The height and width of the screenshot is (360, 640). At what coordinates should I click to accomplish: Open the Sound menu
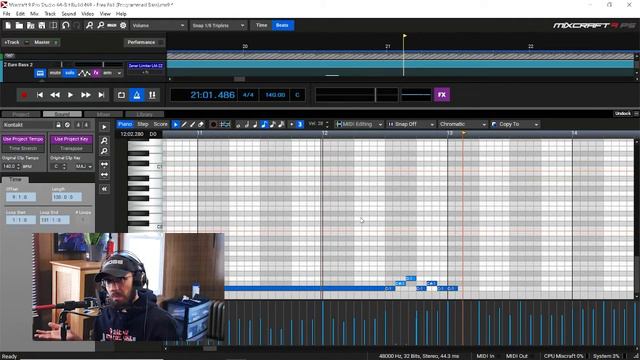click(69, 14)
